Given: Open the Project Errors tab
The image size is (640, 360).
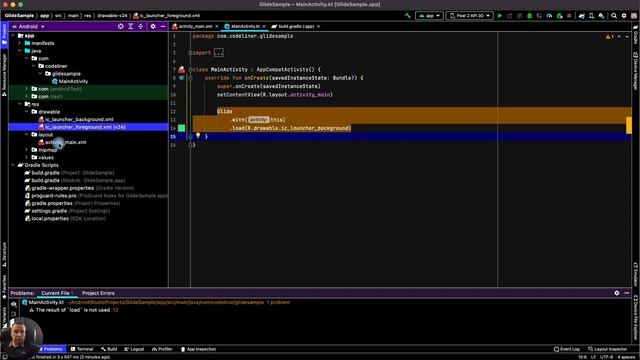Looking at the screenshot, I should tap(98, 293).
